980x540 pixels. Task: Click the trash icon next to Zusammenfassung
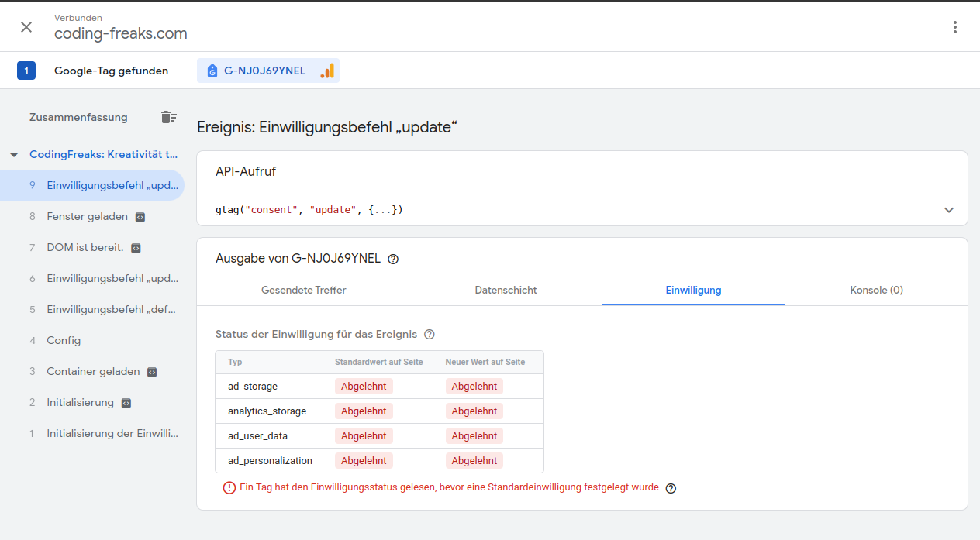[x=168, y=116]
